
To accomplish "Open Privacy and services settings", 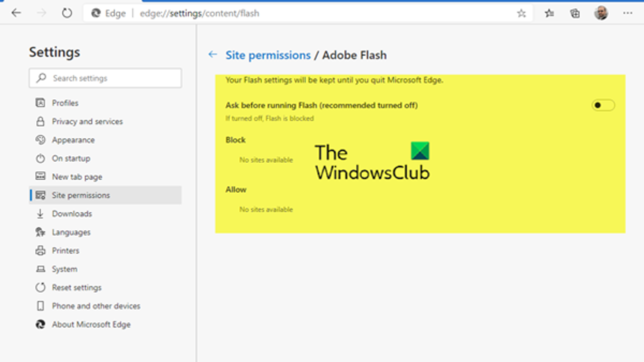I will 106,122.
